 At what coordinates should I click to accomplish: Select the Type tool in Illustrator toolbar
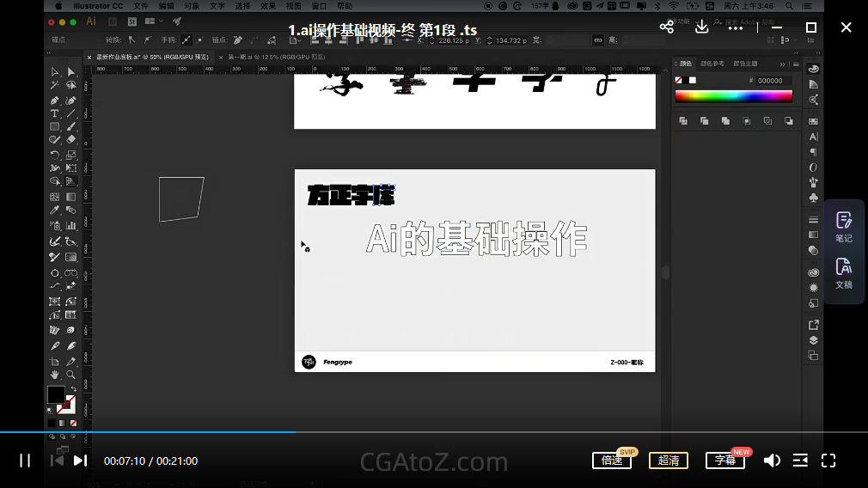click(55, 113)
